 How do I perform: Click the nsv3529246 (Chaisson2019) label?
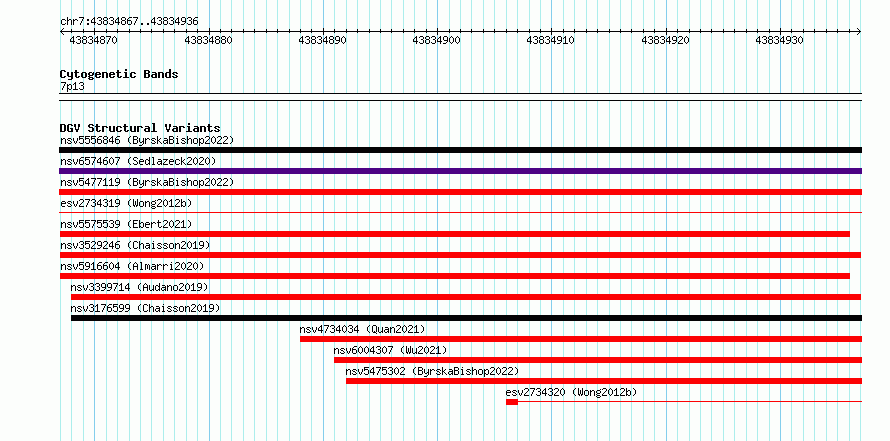pos(135,245)
